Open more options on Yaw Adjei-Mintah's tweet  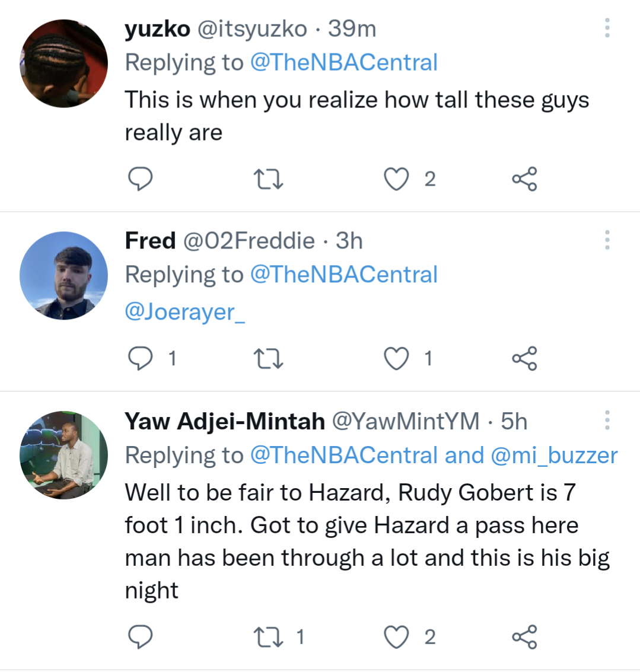click(607, 421)
